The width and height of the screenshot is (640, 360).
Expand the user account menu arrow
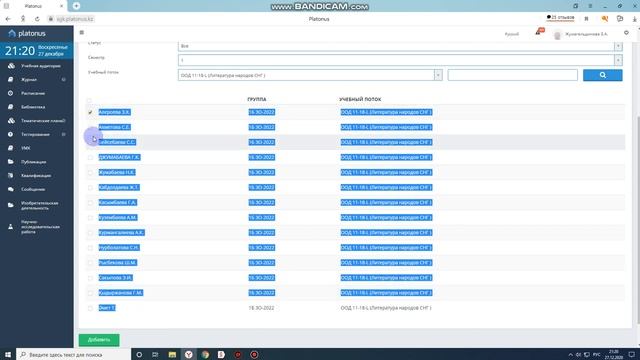pyautogui.click(x=626, y=33)
